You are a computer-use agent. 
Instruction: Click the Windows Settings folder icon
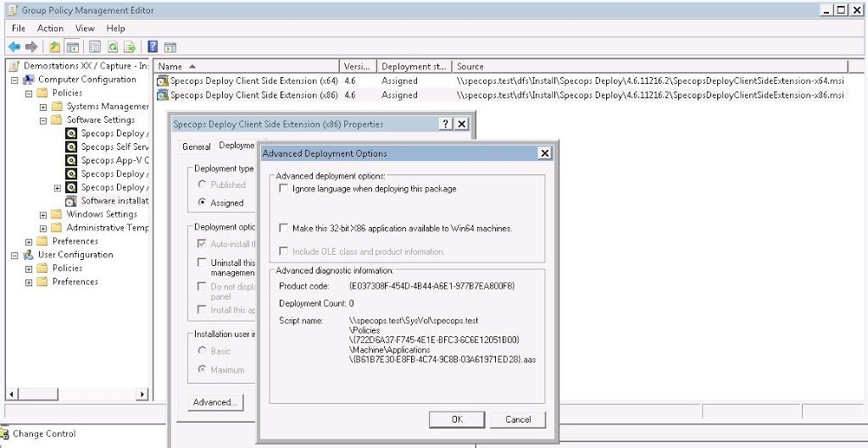point(57,214)
